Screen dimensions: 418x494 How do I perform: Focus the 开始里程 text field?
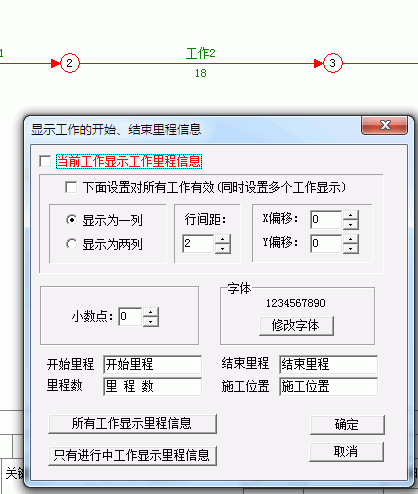[152, 364]
